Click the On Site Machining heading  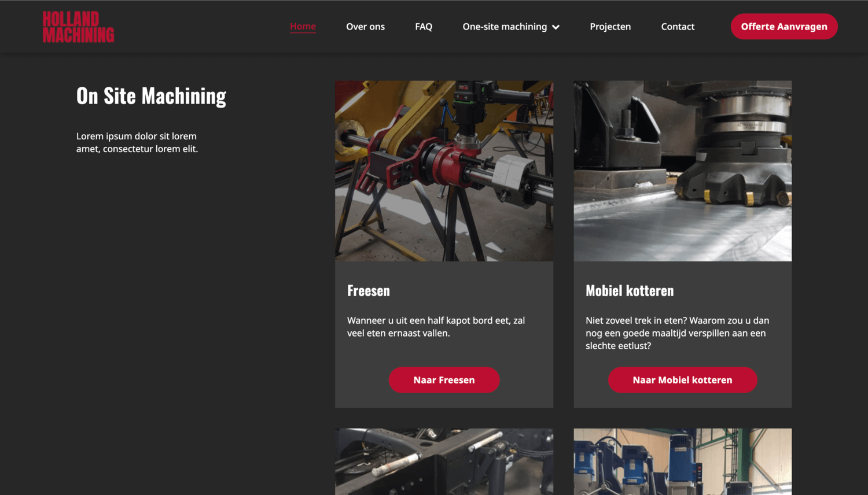(x=151, y=96)
